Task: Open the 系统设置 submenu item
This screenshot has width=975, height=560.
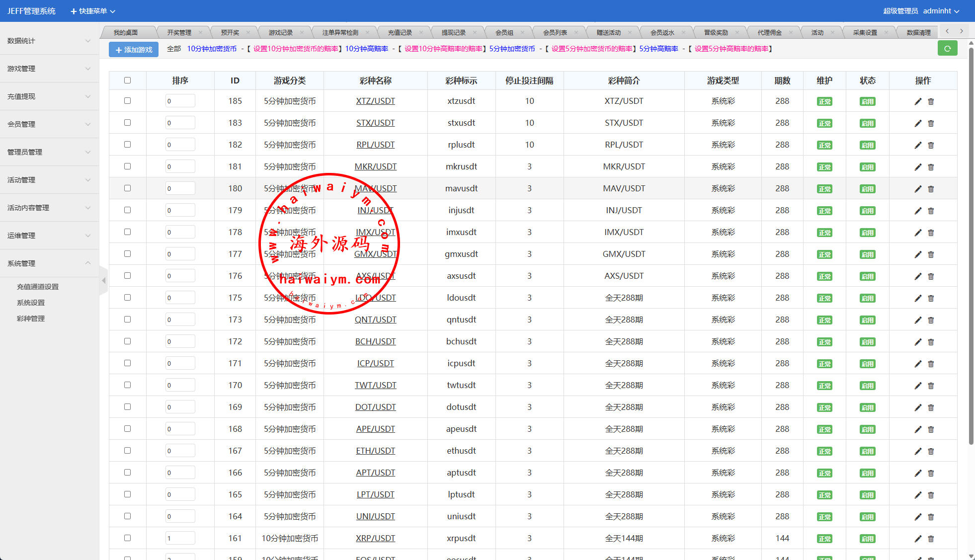Action: [31, 303]
